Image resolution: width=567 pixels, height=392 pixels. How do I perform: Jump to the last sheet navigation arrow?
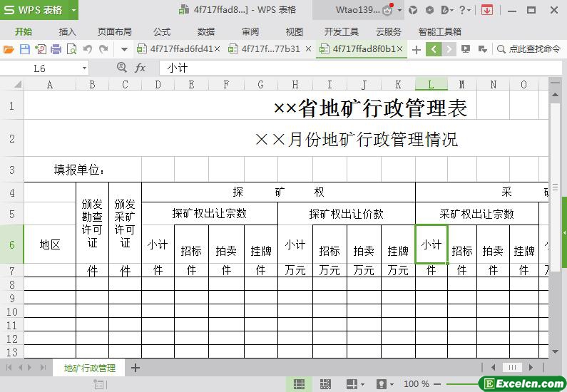click(x=43, y=368)
